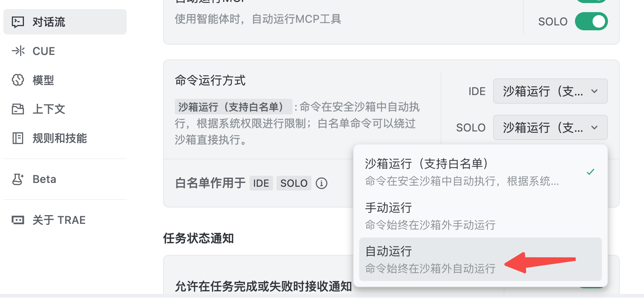Click the SOLO tag beside 白名单作用于
This screenshot has height=303, width=644.
tap(294, 183)
